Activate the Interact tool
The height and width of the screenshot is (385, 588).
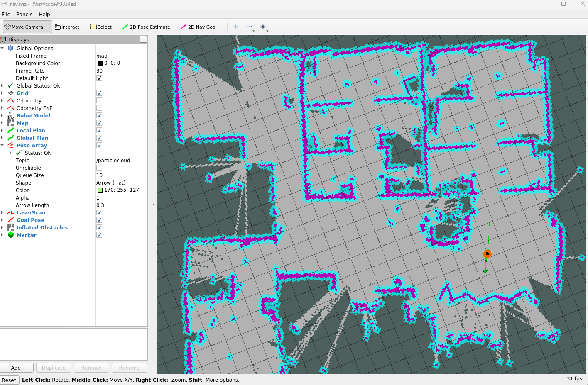click(66, 27)
